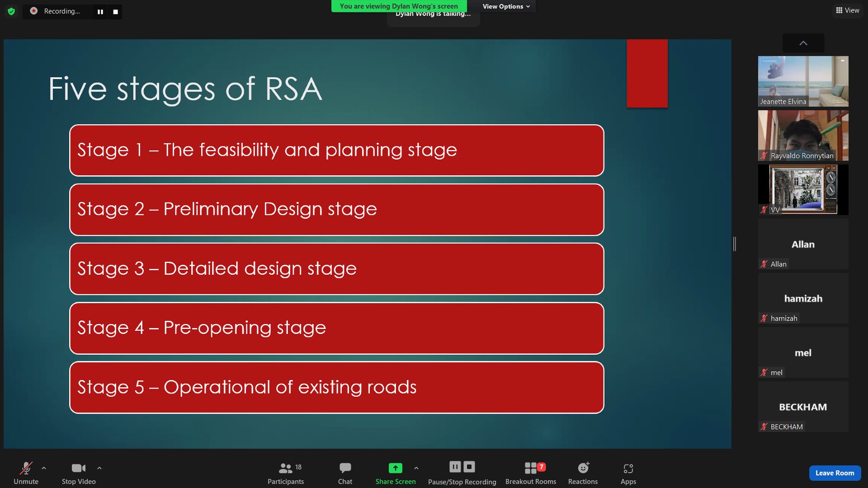This screenshot has width=868, height=488.
Task: Open Breakout Rooms
Action: [x=531, y=473]
